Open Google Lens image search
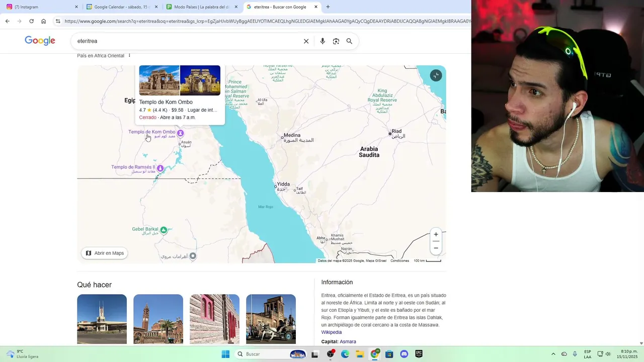Screen dimensions: 644x362 coord(336,41)
